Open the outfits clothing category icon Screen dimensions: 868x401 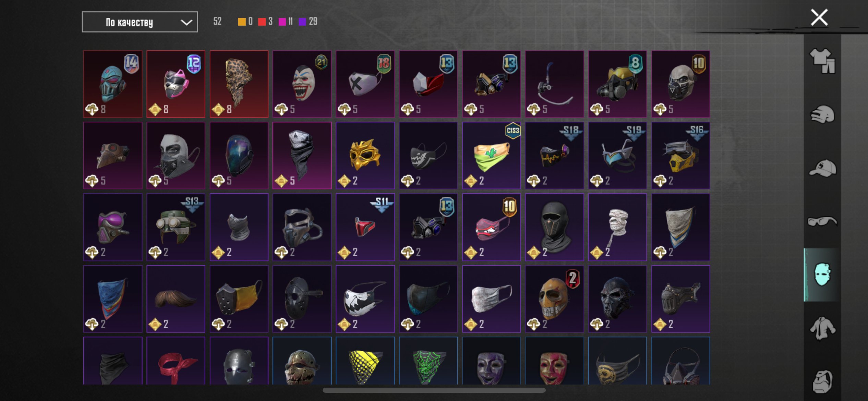(822, 61)
